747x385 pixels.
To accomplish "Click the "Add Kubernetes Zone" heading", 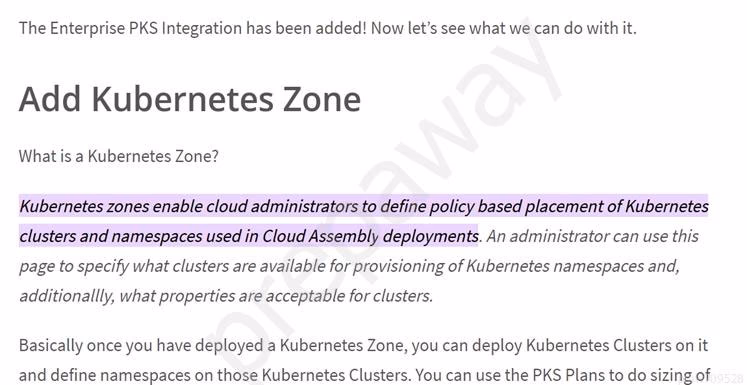I will tap(190, 99).
